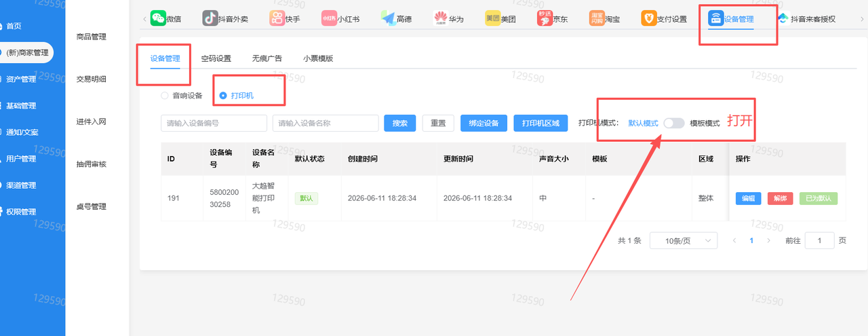Switch to the 空码设置 tab
The height and width of the screenshot is (336, 868).
tap(216, 59)
